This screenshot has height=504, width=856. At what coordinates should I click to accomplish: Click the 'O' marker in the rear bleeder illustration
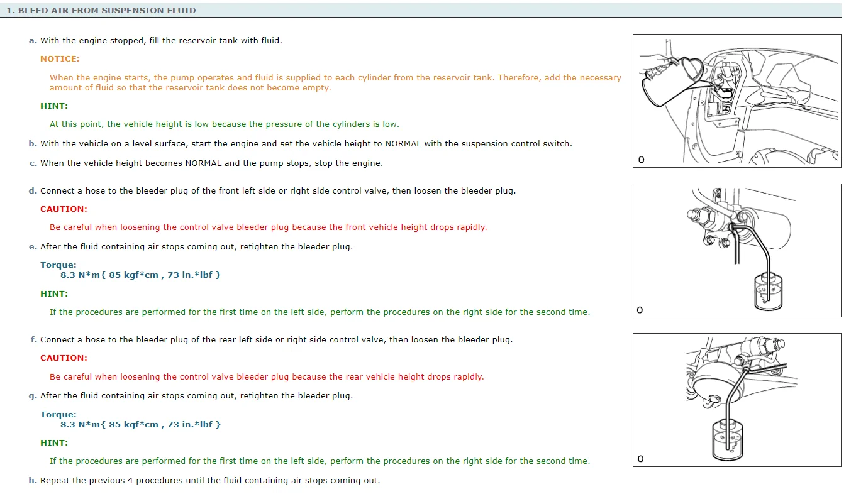click(640, 459)
